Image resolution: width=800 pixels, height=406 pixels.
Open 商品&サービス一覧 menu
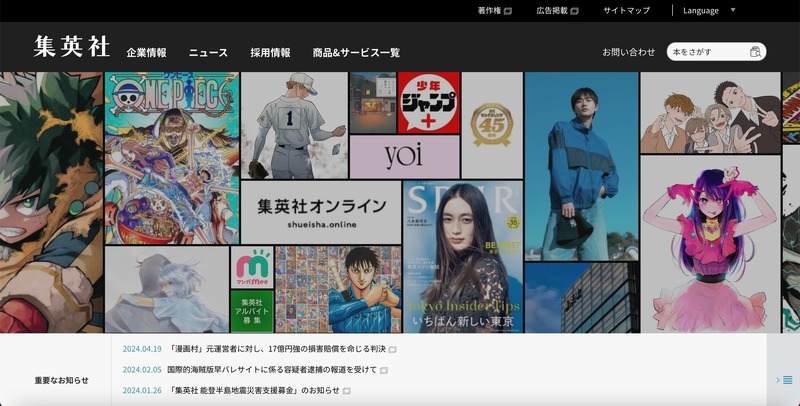[x=356, y=52]
